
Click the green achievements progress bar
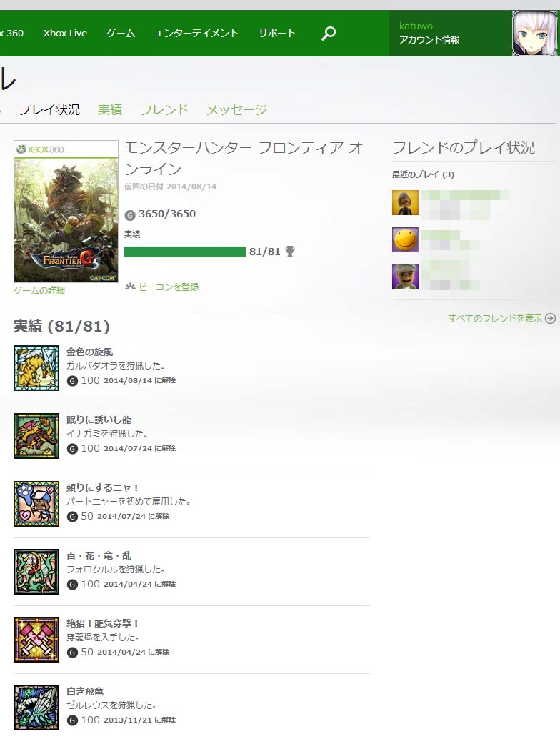click(x=184, y=252)
